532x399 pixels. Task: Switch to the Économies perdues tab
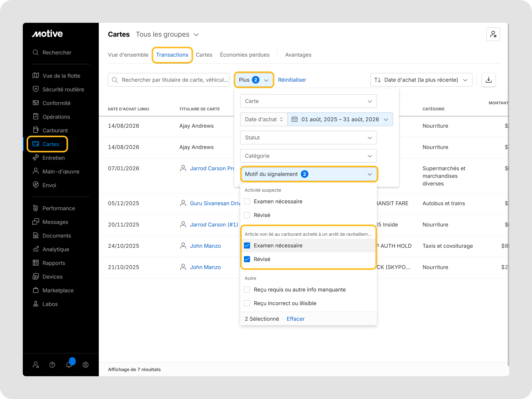245,55
